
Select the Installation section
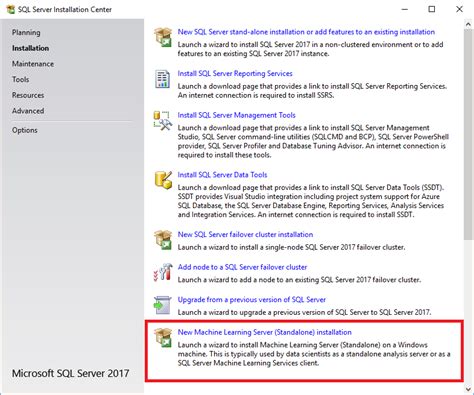click(30, 48)
